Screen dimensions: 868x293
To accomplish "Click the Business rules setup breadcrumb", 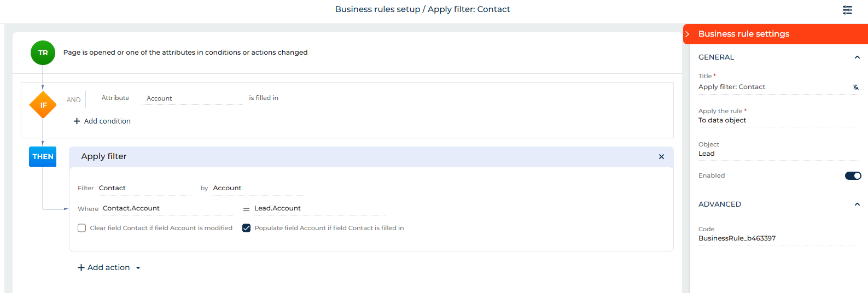I will (377, 9).
